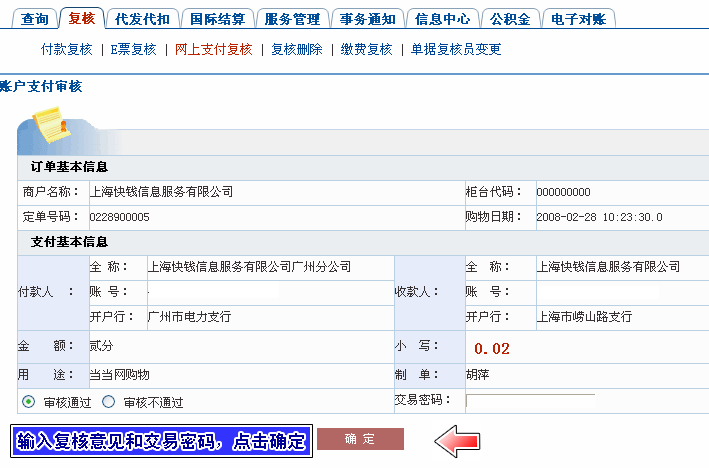
Task: Open the E票复核 link
Action: pos(133,49)
